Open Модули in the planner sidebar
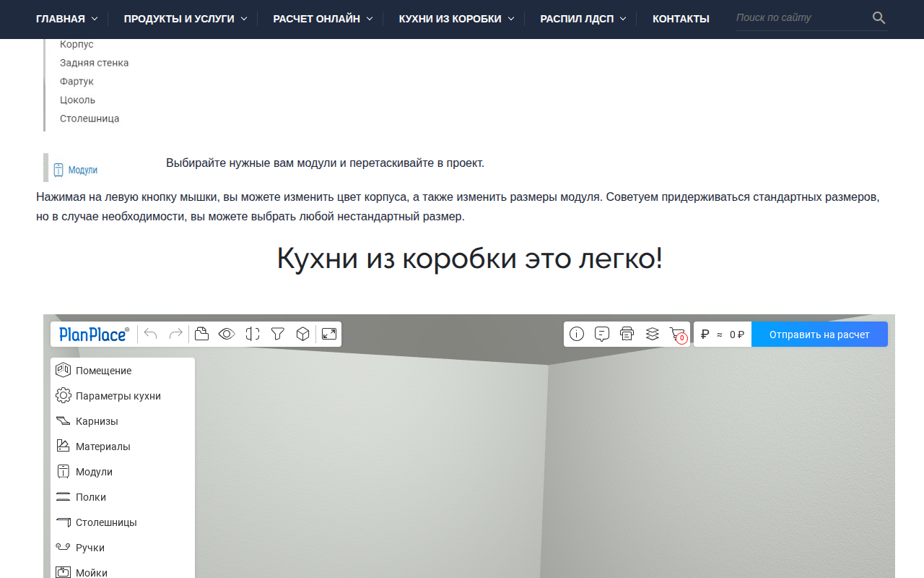Viewport: 924px width, 578px height. 123,472
